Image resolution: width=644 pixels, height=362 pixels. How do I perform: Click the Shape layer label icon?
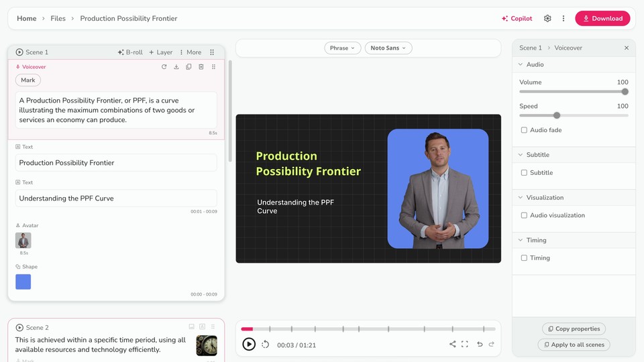pyautogui.click(x=17, y=267)
